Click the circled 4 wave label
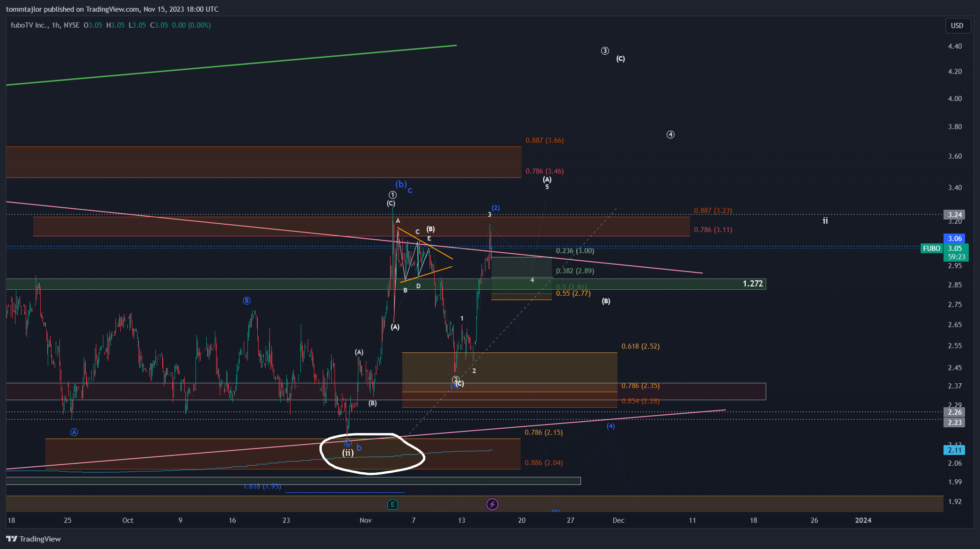The width and height of the screenshot is (980, 549). click(x=670, y=135)
